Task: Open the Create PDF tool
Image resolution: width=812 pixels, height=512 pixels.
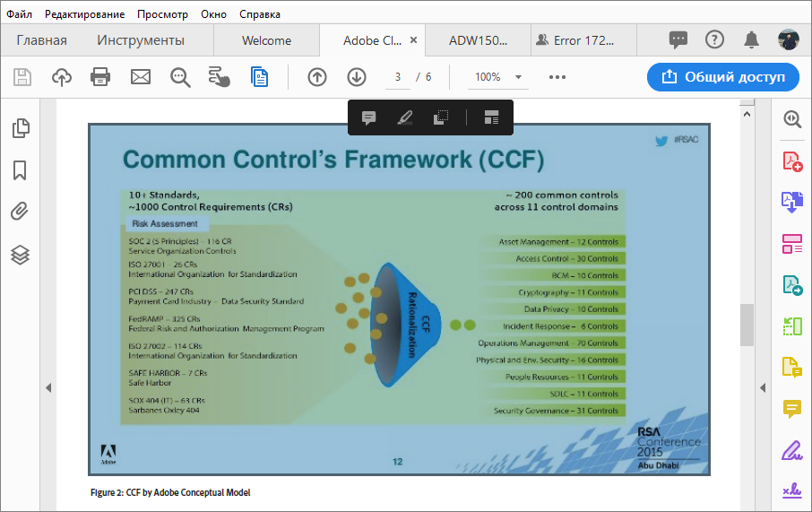Action: [792, 161]
